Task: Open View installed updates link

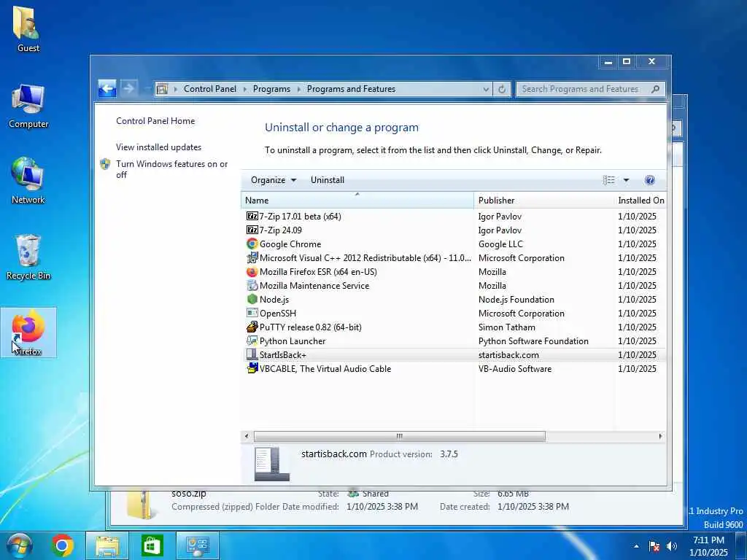Action: (x=158, y=147)
